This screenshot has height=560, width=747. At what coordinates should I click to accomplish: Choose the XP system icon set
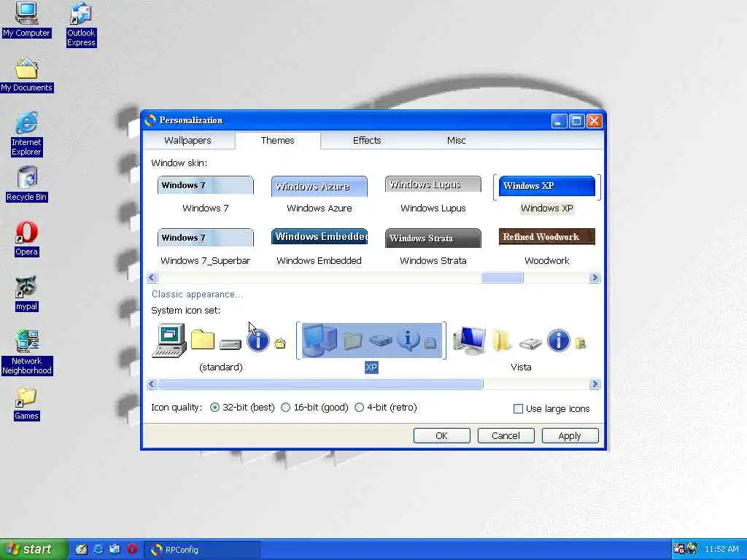point(371,348)
